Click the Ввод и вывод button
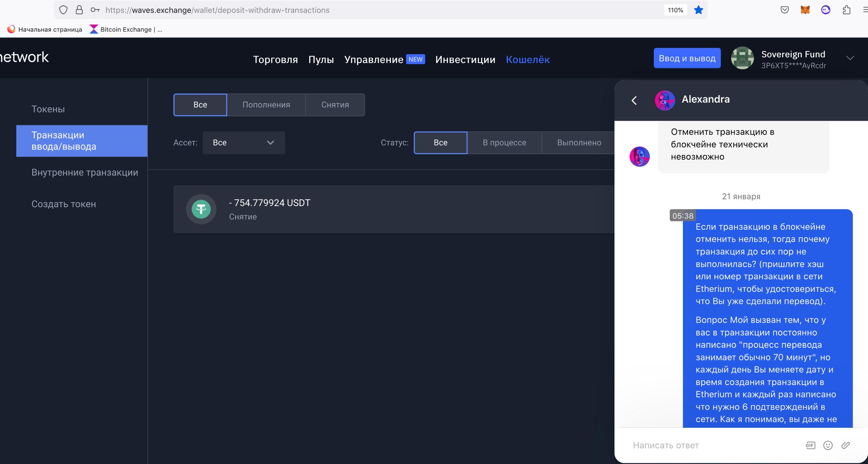This screenshot has height=464, width=868. pos(687,58)
